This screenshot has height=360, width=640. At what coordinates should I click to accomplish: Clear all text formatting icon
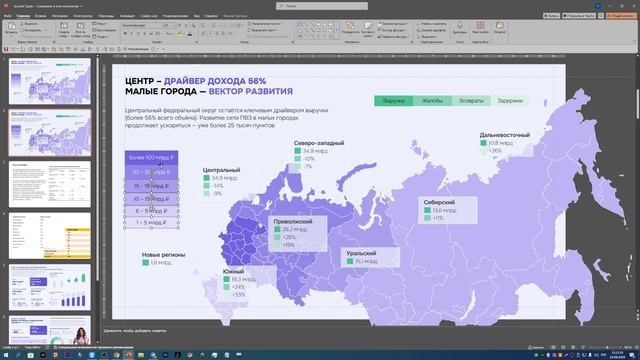194,25
